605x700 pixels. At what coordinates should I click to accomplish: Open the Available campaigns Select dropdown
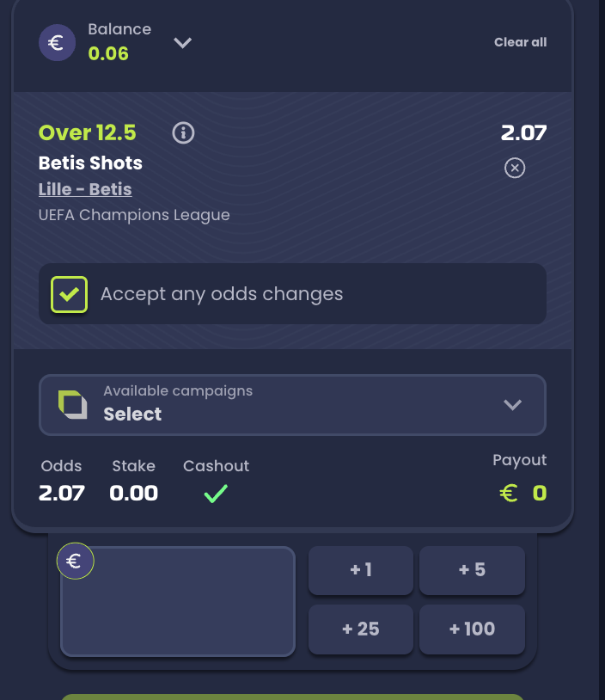pos(293,405)
